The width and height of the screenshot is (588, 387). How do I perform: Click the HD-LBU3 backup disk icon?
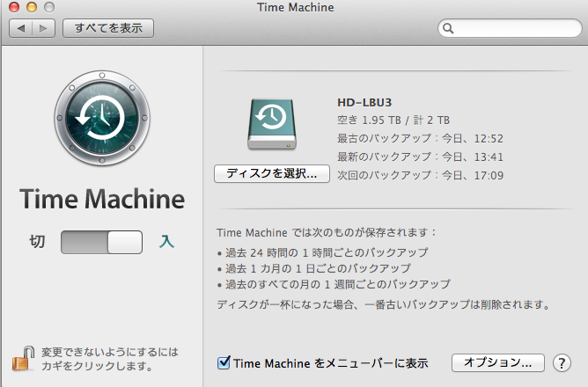tap(272, 124)
